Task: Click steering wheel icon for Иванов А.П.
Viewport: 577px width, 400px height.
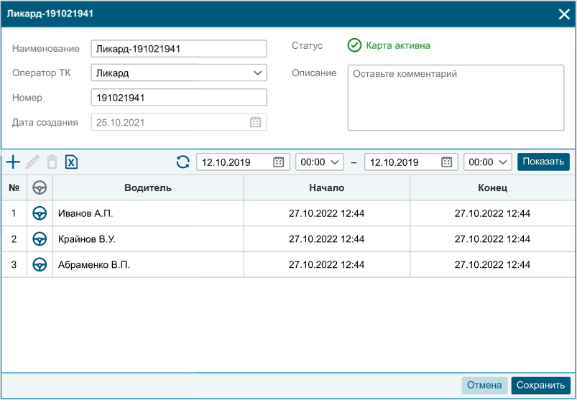Action: point(39,213)
